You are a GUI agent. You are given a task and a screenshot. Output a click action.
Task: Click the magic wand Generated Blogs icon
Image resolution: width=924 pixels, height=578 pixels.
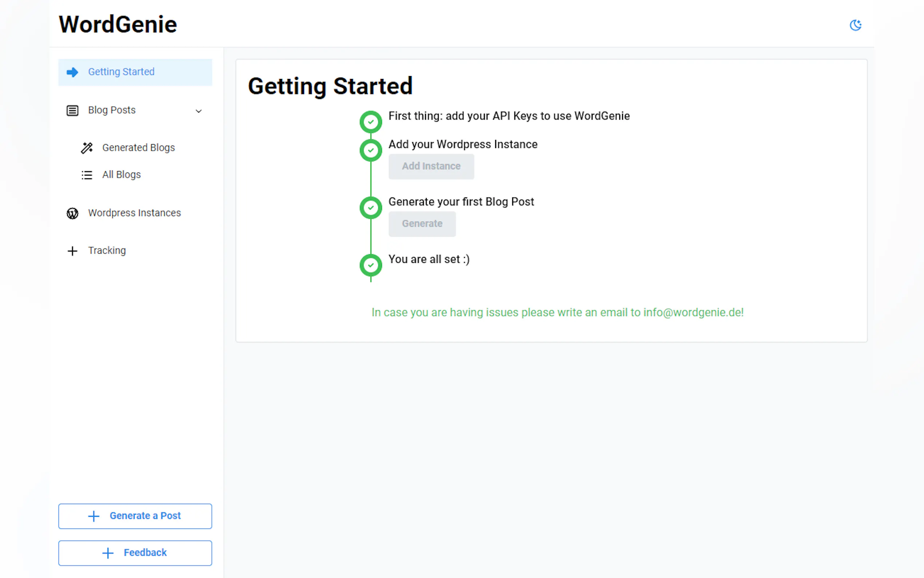pyautogui.click(x=87, y=148)
